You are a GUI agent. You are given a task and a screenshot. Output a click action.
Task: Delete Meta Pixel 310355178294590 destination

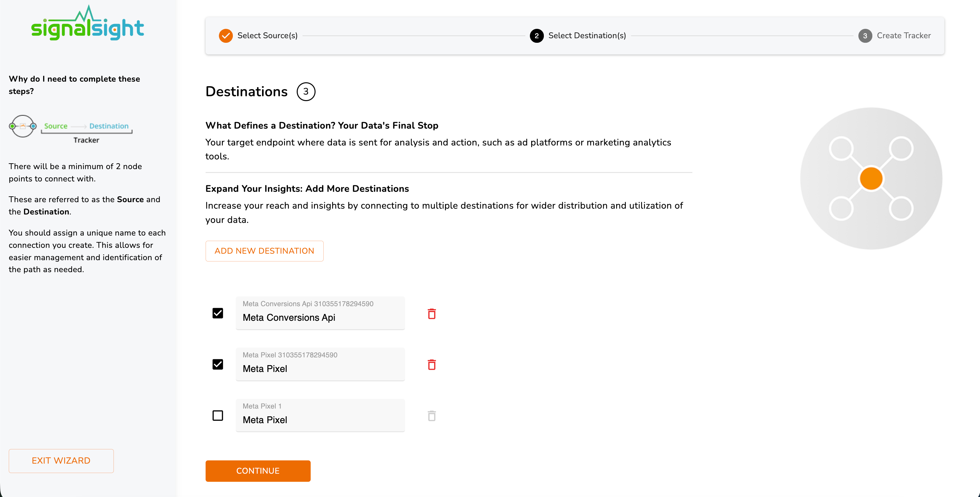pyautogui.click(x=431, y=365)
